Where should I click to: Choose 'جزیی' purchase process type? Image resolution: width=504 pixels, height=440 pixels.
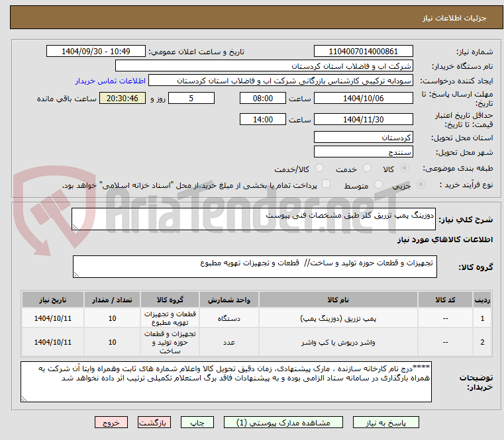[421, 185]
